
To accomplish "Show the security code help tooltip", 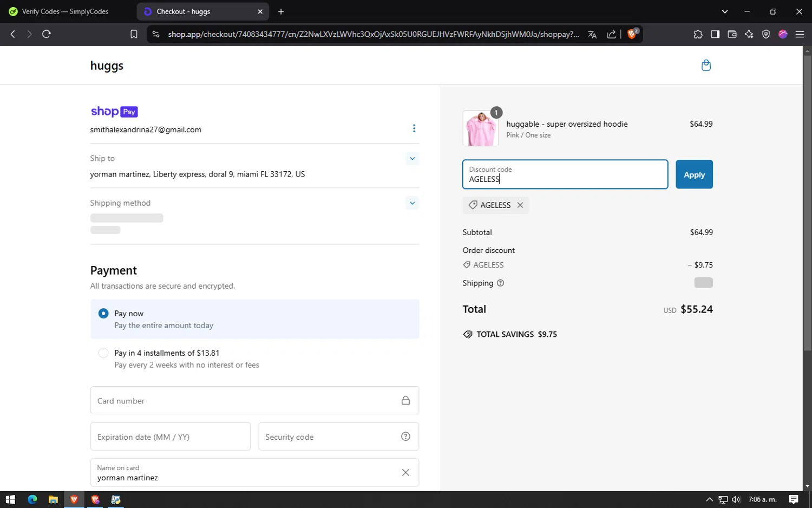I will click(405, 437).
